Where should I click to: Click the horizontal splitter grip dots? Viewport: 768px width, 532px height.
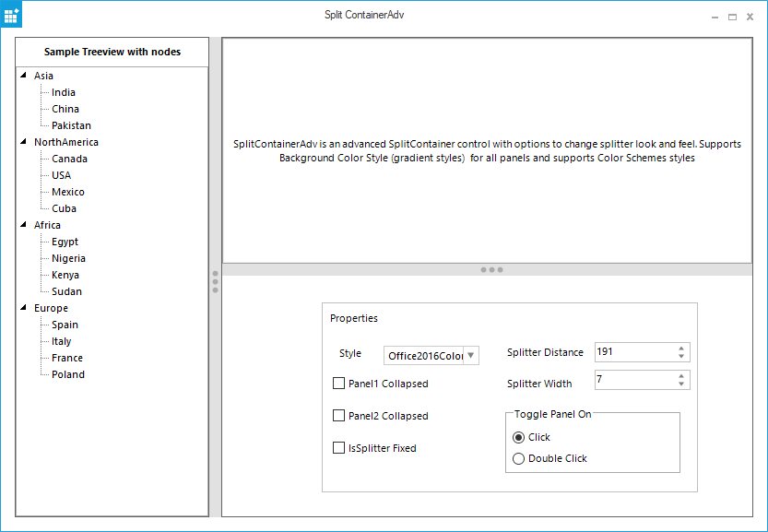click(490, 269)
